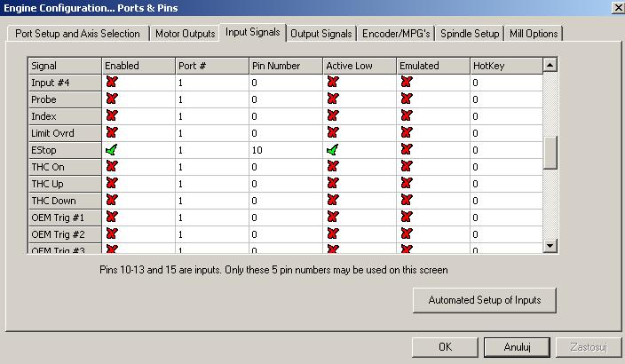The image size is (625, 364).
Task: Toggle Enabled mark for Limit Ovrd
Action: point(112,132)
